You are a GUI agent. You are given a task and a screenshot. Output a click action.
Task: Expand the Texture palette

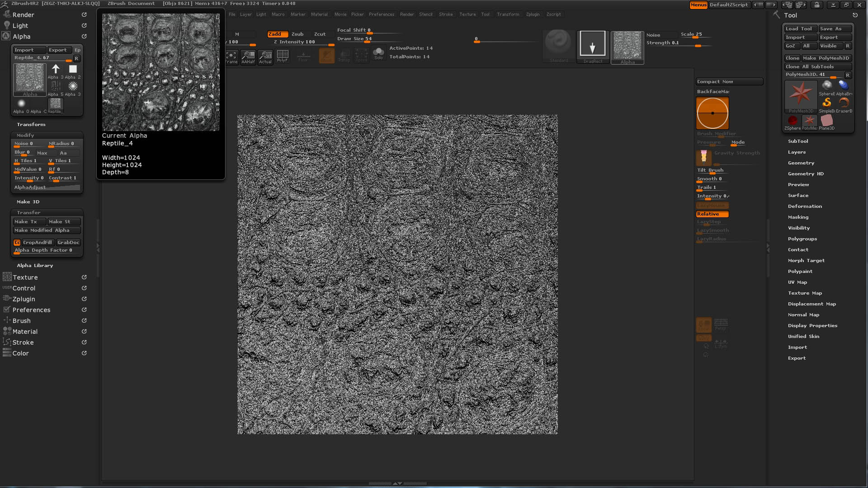(x=25, y=277)
